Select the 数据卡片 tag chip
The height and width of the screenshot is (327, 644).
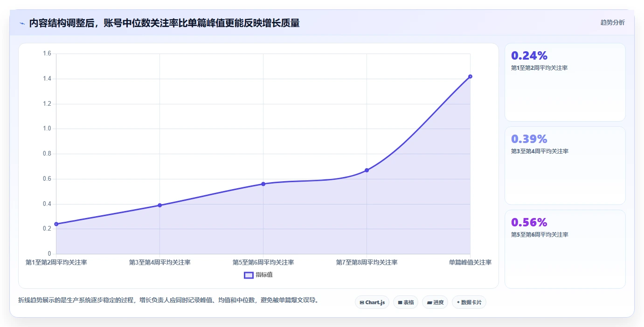469,302
